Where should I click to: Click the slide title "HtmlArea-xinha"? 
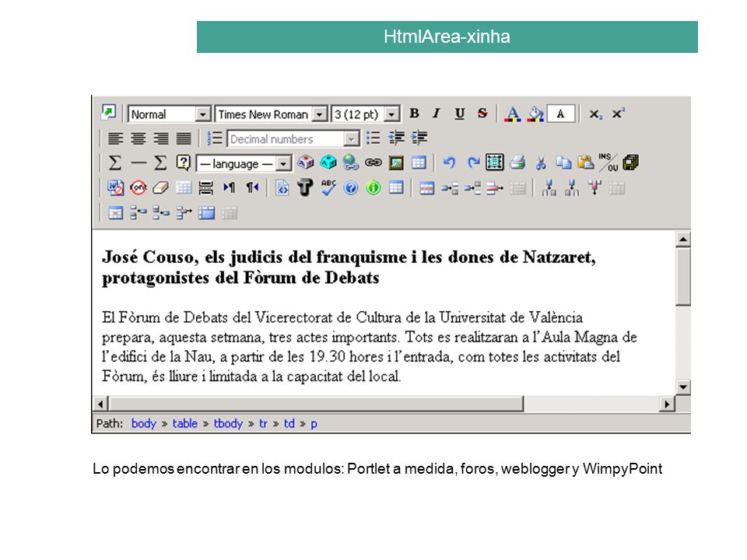tap(447, 37)
